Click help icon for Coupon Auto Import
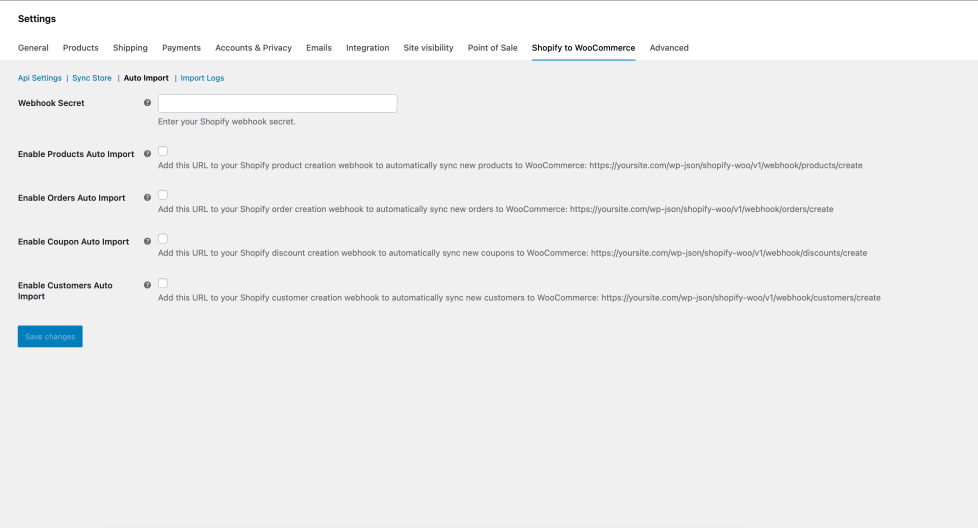 148,241
